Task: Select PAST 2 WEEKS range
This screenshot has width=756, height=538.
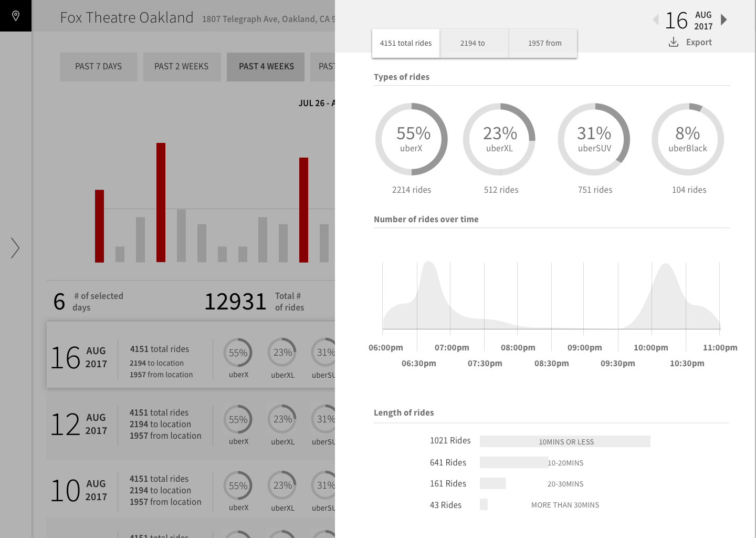Action: (182, 67)
